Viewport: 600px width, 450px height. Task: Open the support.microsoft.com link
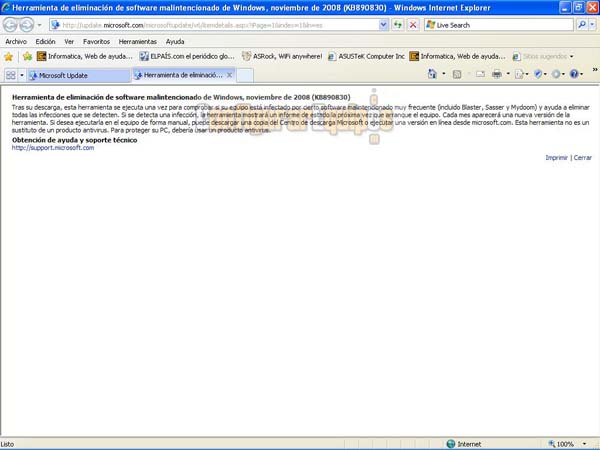click(53, 148)
